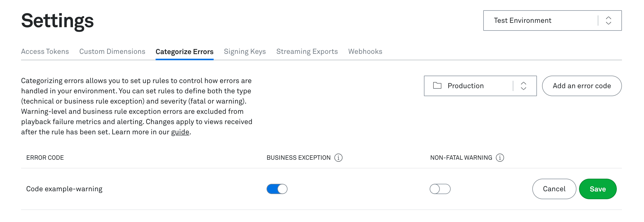Cancel editing the error code
Screen dimensions: 644x222
(554, 189)
